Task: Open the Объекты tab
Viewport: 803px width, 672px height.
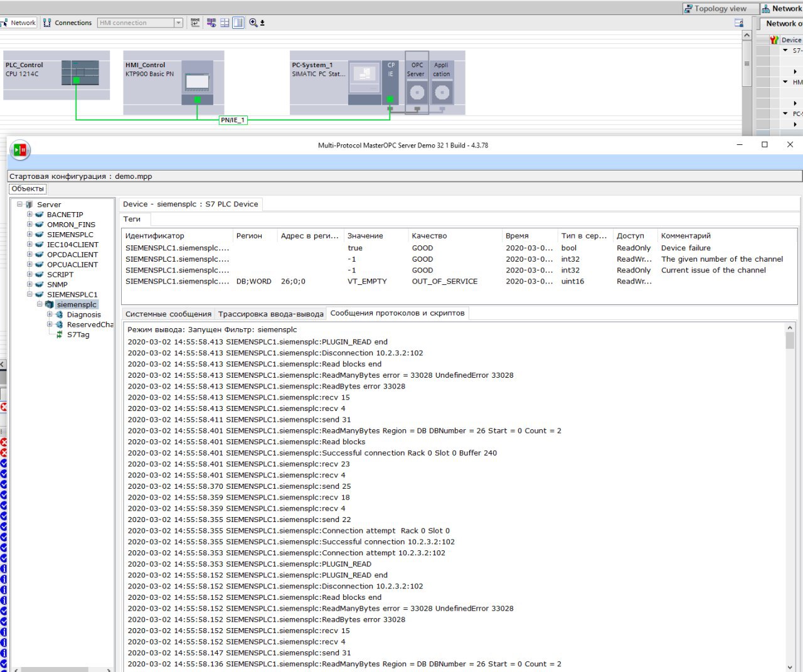Action: (28, 189)
